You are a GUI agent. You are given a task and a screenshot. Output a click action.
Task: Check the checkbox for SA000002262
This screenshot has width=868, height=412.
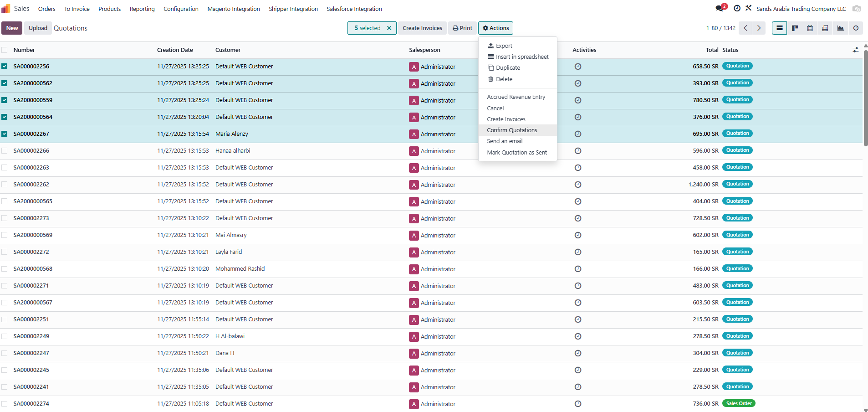(x=4, y=185)
